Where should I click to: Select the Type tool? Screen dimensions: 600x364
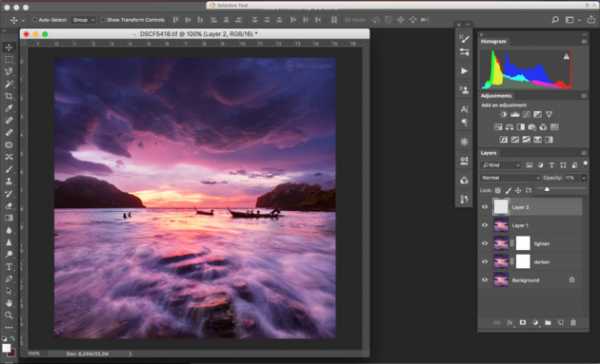pos(8,267)
